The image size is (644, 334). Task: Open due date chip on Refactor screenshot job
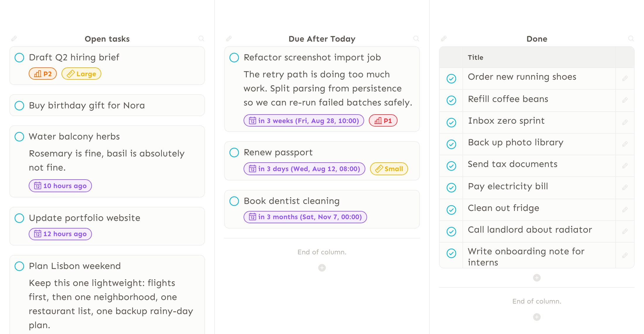(304, 121)
